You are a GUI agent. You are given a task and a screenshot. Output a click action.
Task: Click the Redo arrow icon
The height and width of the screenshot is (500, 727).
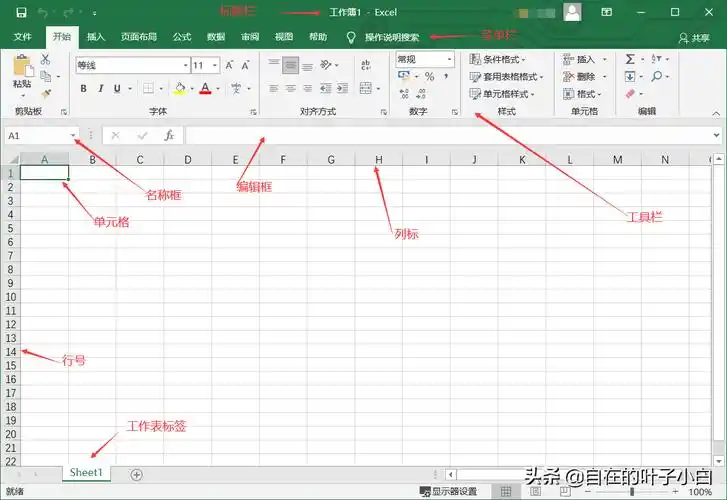click(68, 13)
